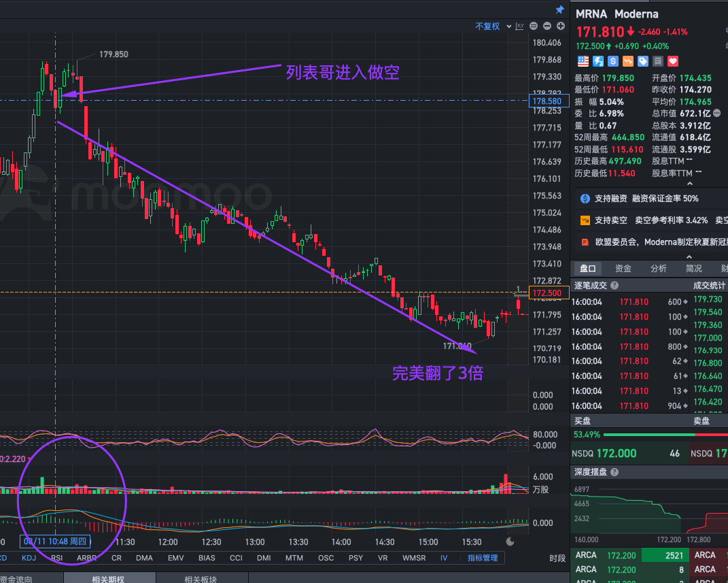Image resolution: width=728 pixels, height=583 pixels.
Task: Switch to the 分析 tab
Action: (x=659, y=269)
